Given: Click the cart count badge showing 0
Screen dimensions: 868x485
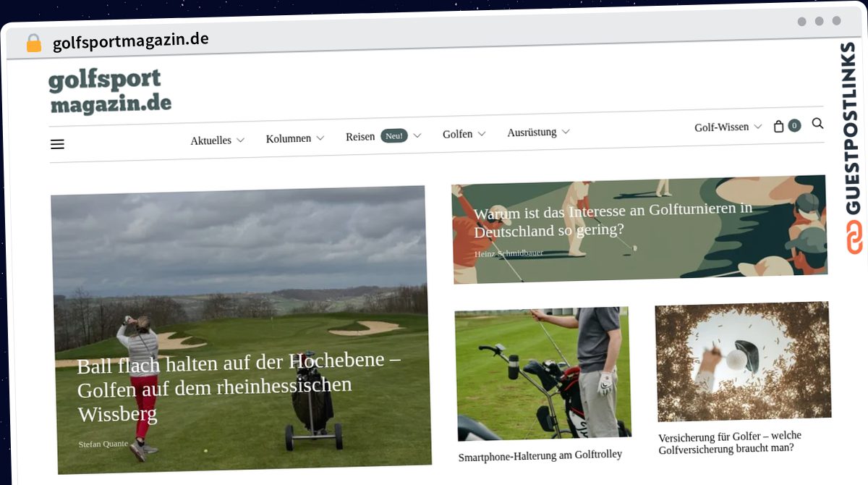Looking at the screenshot, I should click(794, 125).
